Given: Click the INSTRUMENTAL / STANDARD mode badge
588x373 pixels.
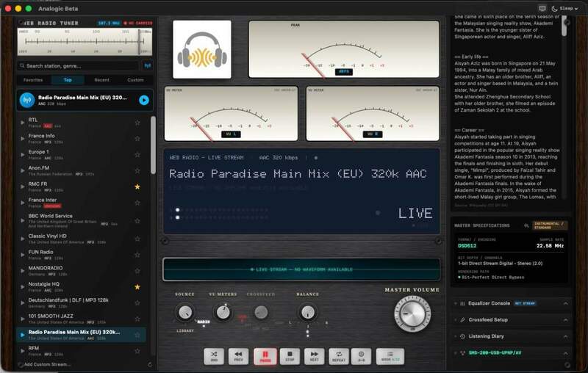Looking at the screenshot, I should [551, 225].
